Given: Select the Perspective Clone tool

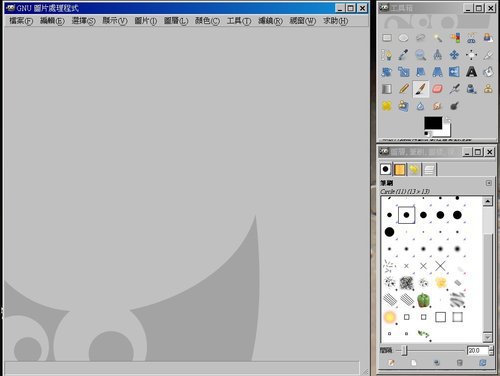Looking at the screenshot, I should (403, 106).
